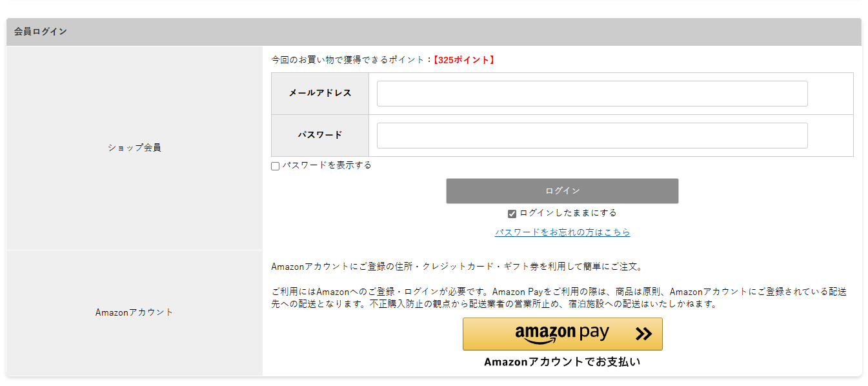Click the メールアドレス input field
Image resolution: width=868 pixels, height=386 pixels.
(592, 94)
